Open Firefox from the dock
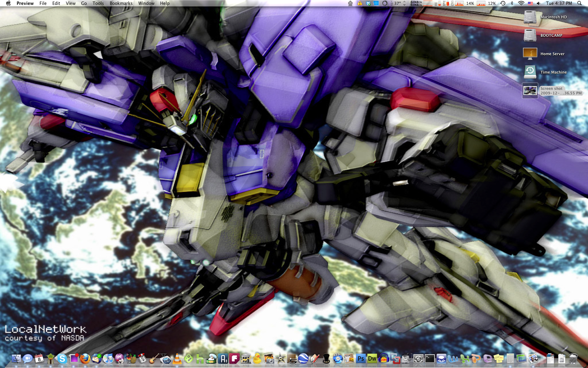Viewport: 588px width, 368px height. pyautogui.click(x=85, y=358)
